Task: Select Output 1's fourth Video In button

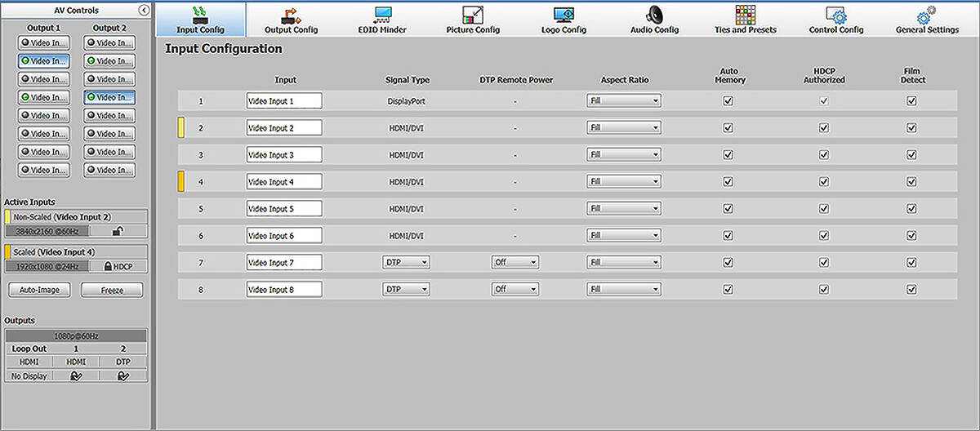Action: [x=43, y=97]
